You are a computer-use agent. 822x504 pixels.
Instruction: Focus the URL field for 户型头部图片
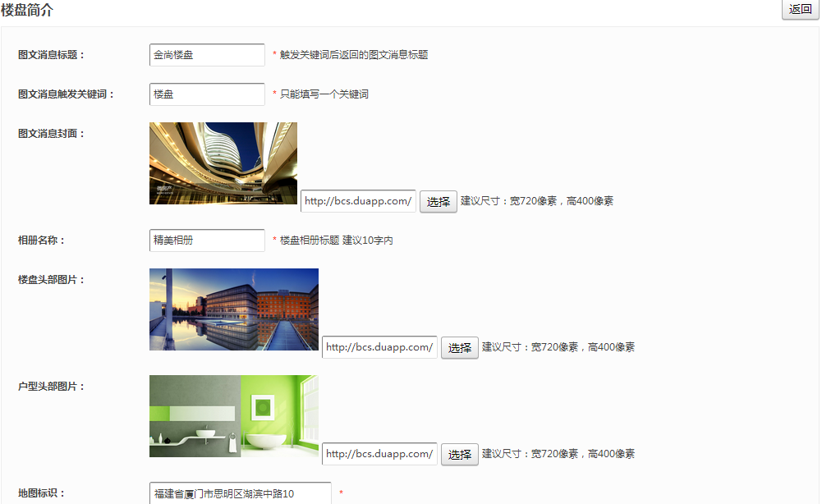coord(379,454)
